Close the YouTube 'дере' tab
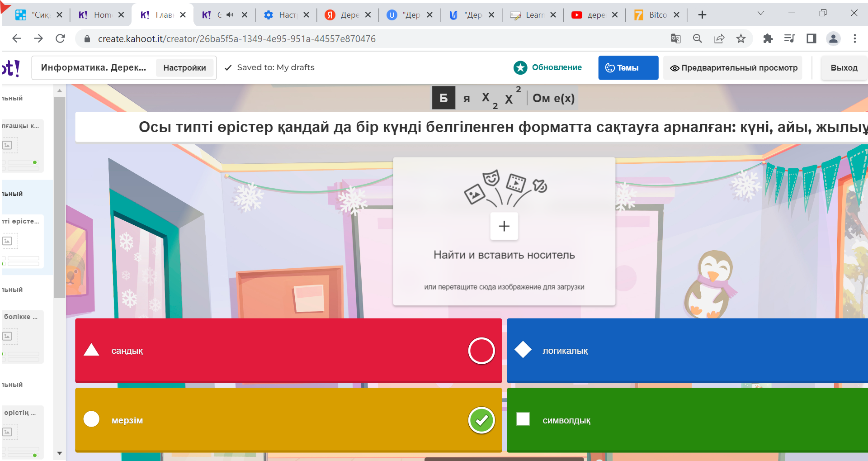This screenshot has height=461, width=868. (x=615, y=15)
